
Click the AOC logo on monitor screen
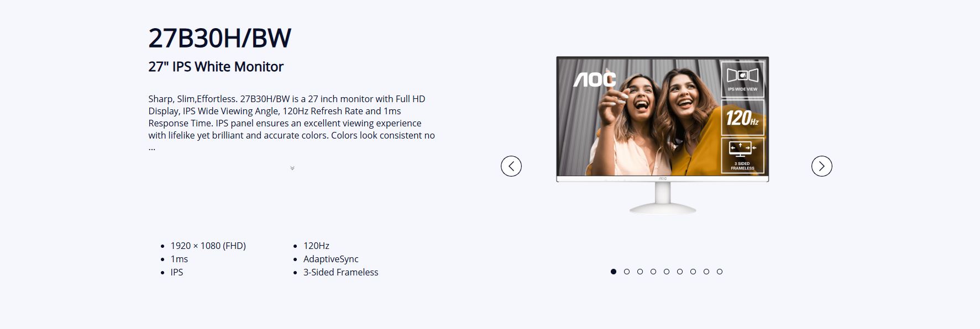pyautogui.click(x=594, y=80)
